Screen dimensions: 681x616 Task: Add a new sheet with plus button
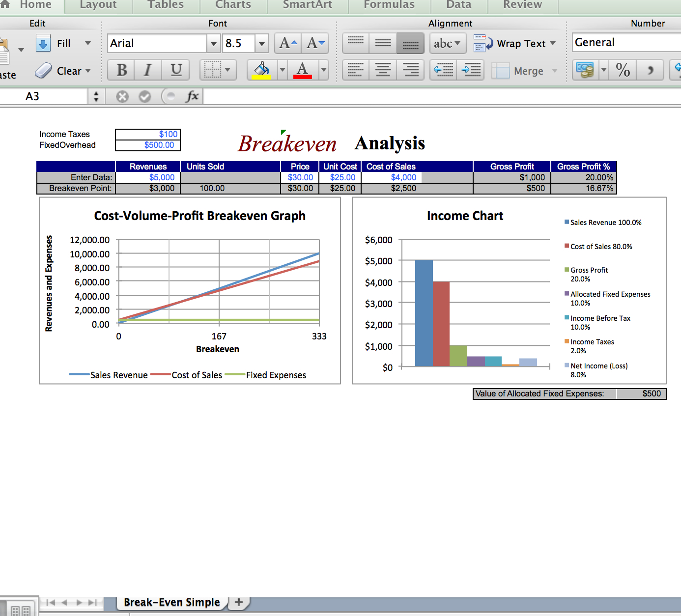pyautogui.click(x=239, y=602)
